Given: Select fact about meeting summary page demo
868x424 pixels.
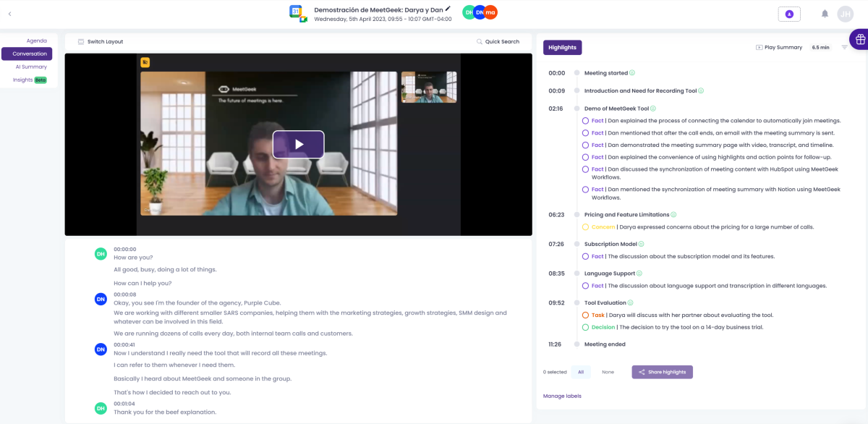Looking at the screenshot, I should 586,145.
